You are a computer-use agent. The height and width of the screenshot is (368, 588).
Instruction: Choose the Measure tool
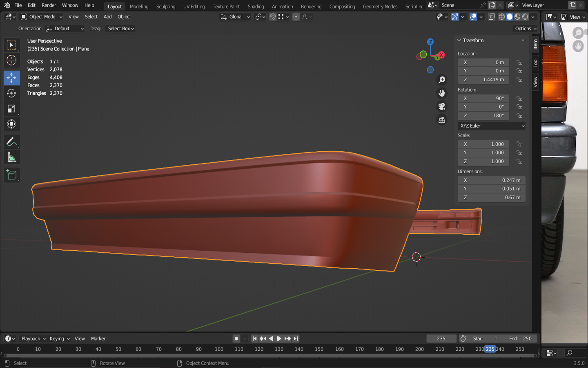pos(11,157)
